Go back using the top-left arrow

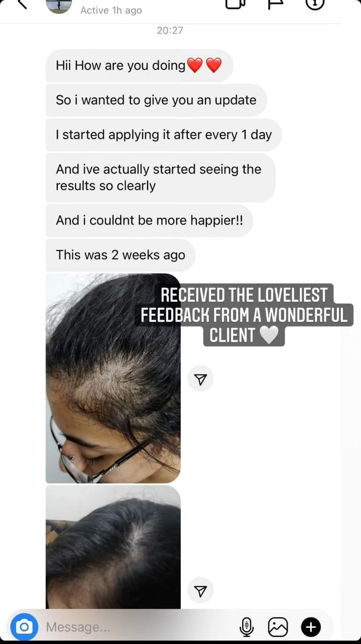pyautogui.click(x=22, y=4)
